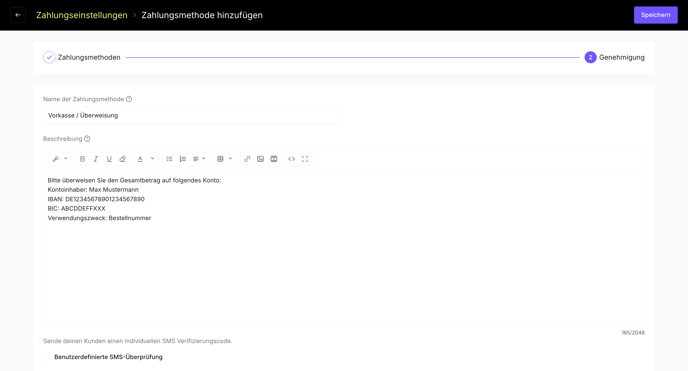This screenshot has height=371, width=688.
Task: Toggle bold formatting
Action: pyautogui.click(x=82, y=159)
